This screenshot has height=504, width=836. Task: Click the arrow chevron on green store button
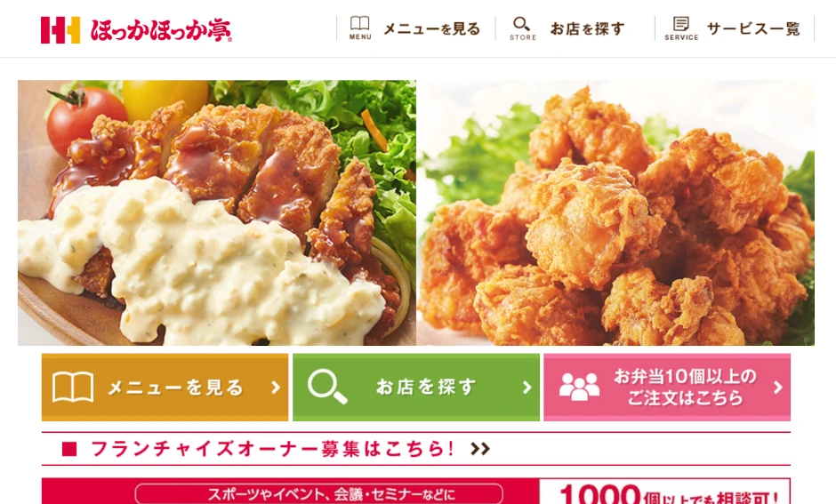[527, 388]
